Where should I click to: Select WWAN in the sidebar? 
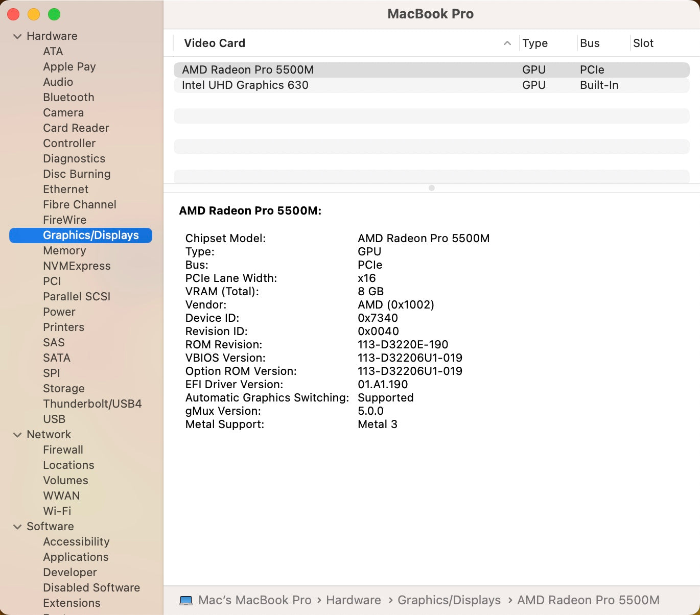click(x=61, y=496)
